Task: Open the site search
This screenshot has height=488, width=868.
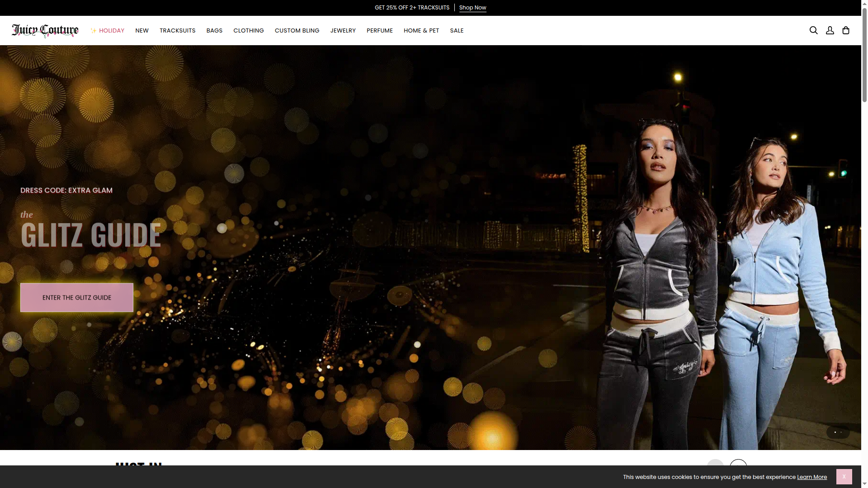Action: point(813,30)
